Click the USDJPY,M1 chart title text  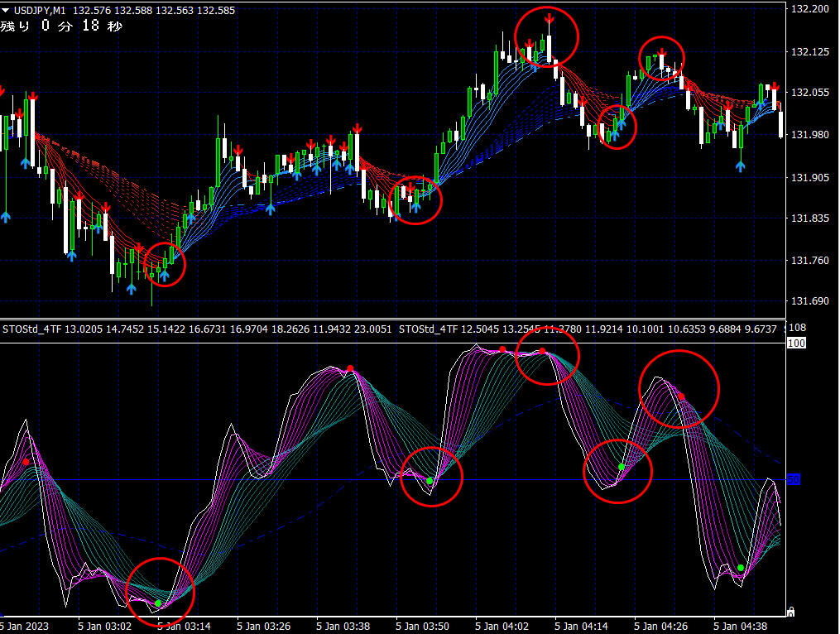(40, 10)
